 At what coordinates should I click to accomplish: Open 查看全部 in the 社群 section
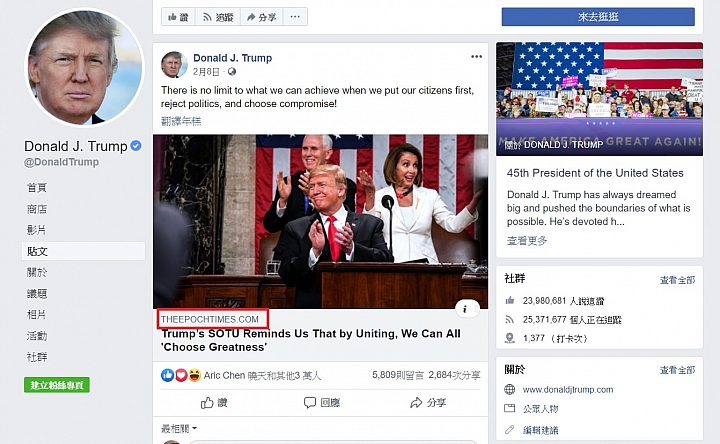pos(677,280)
